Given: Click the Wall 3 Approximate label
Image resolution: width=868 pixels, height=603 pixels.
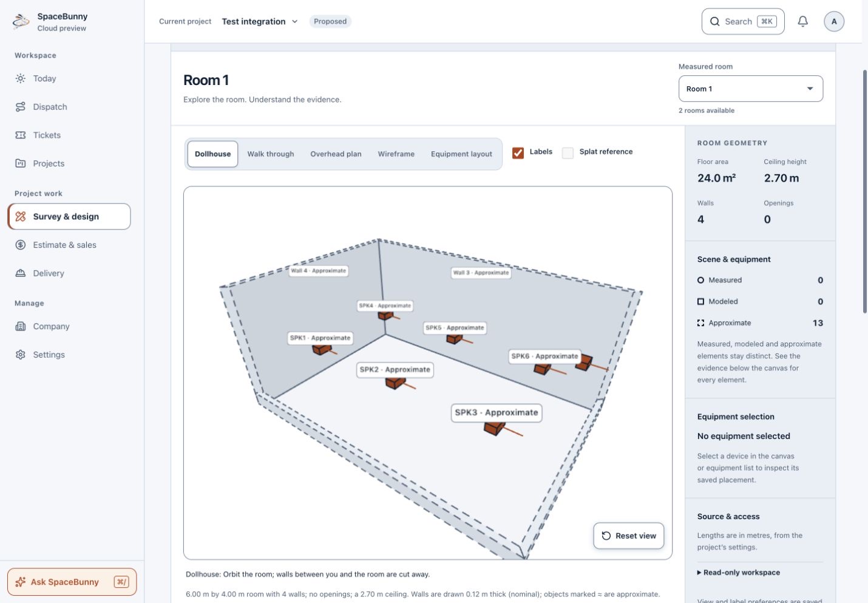Looking at the screenshot, I should (x=481, y=273).
